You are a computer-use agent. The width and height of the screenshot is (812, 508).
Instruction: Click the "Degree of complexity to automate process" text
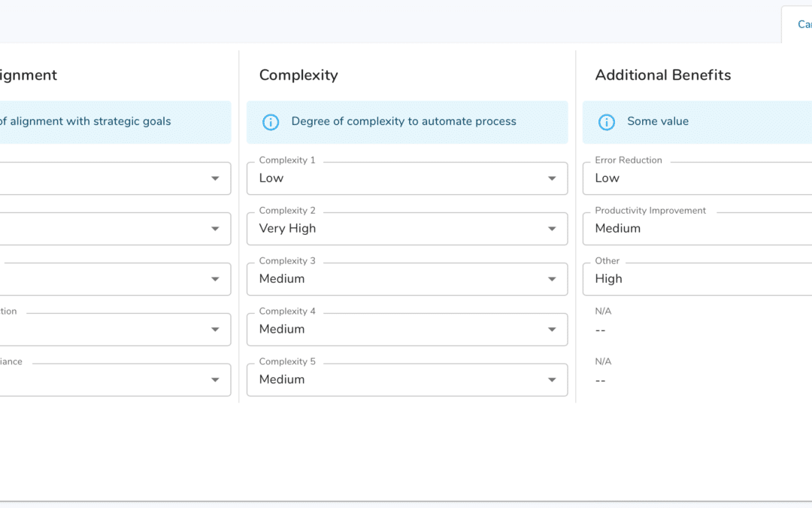pyautogui.click(x=404, y=122)
